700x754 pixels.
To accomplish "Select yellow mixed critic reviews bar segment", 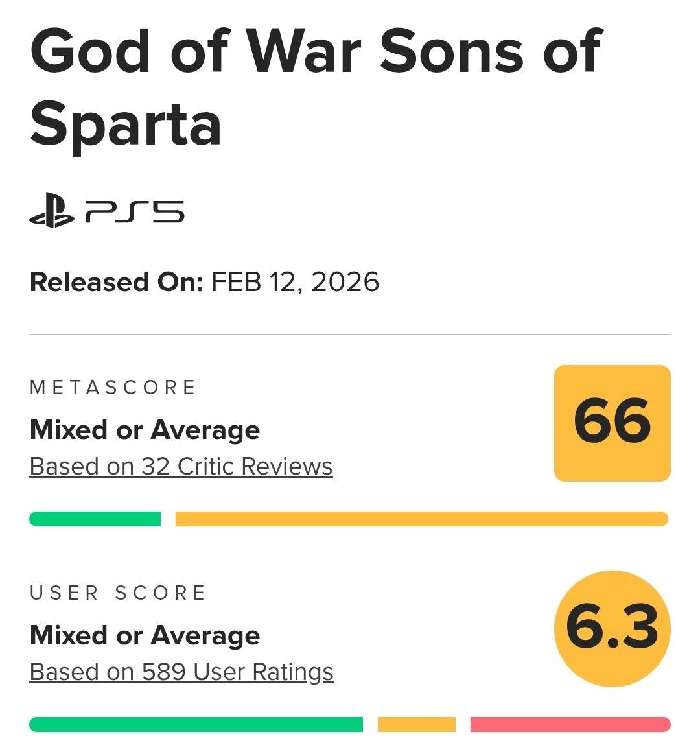I will point(422,519).
